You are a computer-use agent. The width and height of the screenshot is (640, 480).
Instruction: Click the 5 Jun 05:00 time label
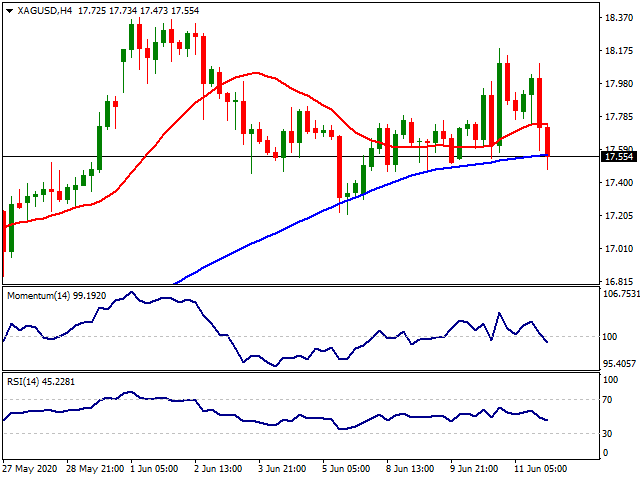tap(346, 469)
